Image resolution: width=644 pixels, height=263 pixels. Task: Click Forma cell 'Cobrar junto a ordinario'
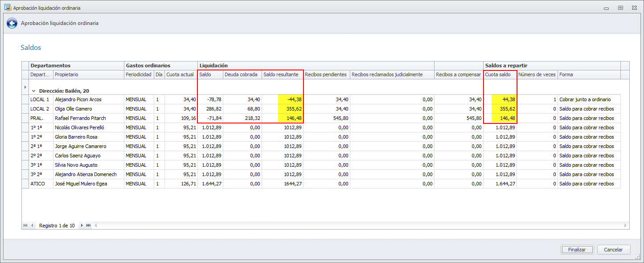click(588, 99)
